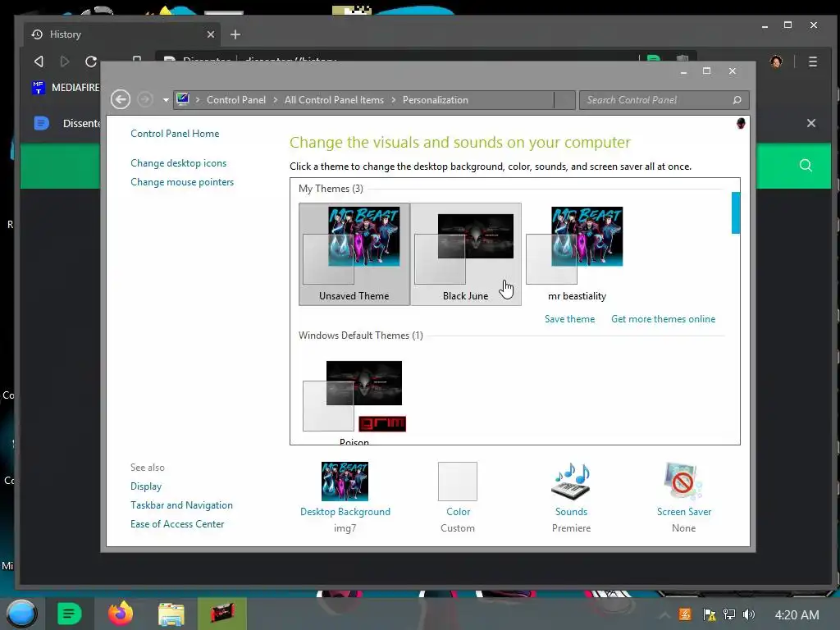Click Get more themes online link

pyautogui.click(x=663, y=319)
